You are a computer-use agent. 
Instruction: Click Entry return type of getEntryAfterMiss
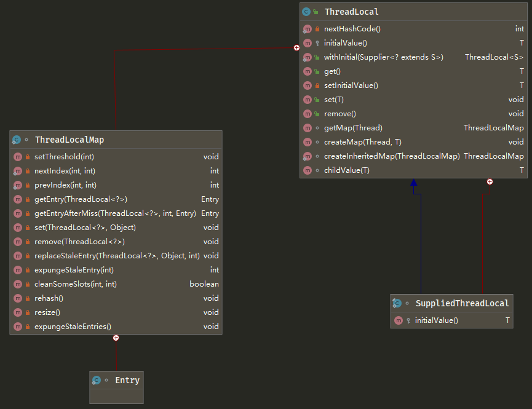click(210, 213)
